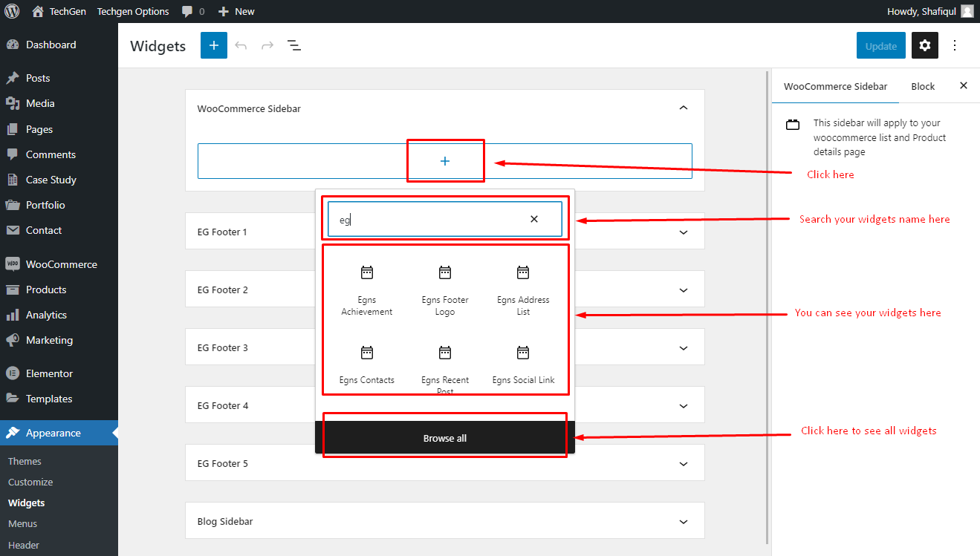The height and width of the screenshot is (556, 980).
Task: Click the blue block inserter plus button
Action: [214, 46]
